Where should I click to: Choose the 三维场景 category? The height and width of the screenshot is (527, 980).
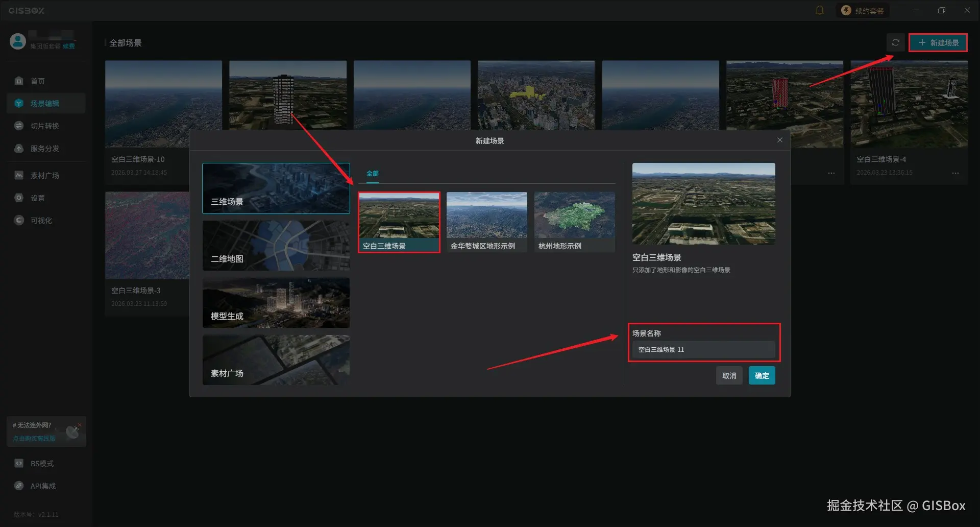click(x=276, y=188)
